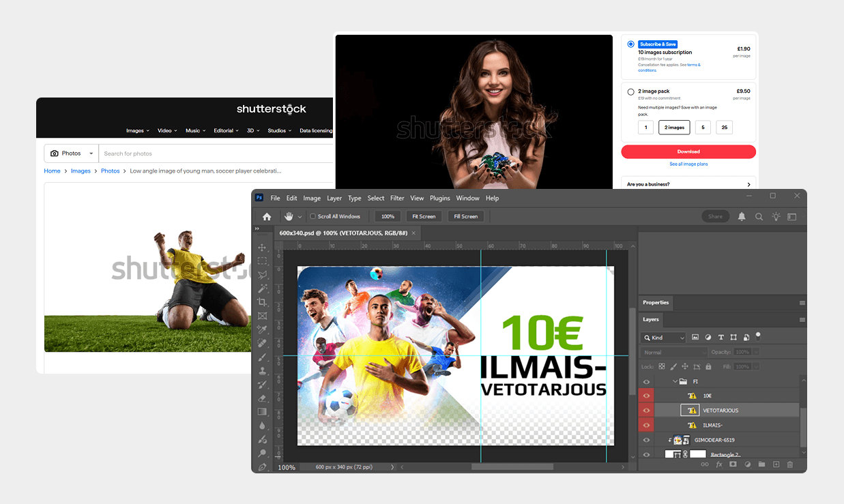Image resolution: width=844 pixels, height=504 pixels.
Task: Click the Photoshop Home icon
Action: click(267, 216)
